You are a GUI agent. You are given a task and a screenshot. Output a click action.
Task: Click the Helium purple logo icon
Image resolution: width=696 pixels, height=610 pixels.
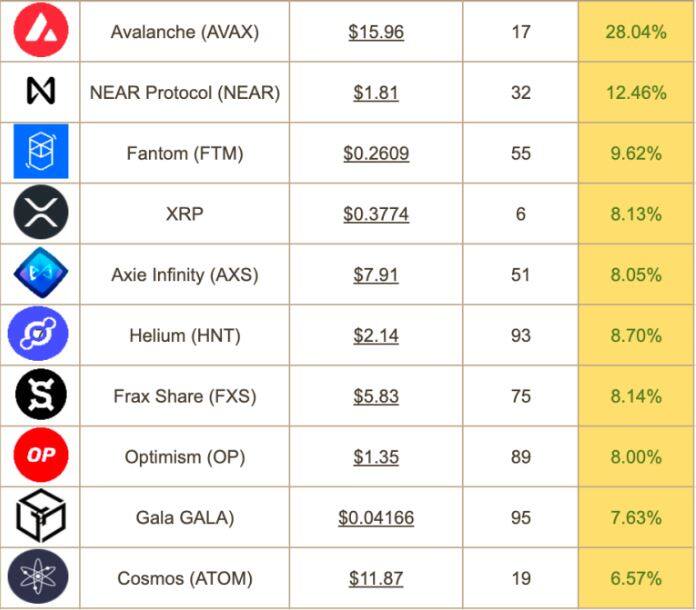point(38,333)
